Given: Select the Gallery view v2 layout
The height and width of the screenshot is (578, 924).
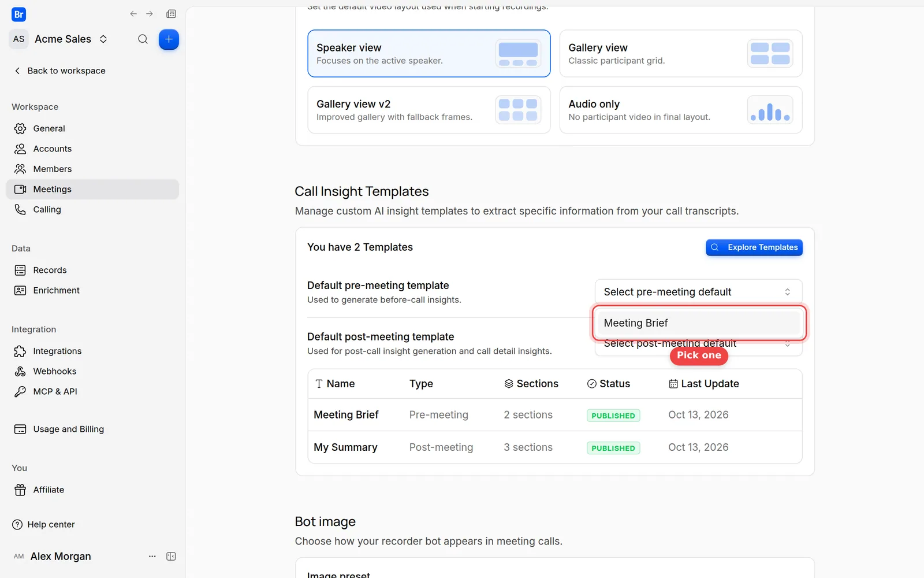Looking at the screenshot, I should pyautogui.click(x=429, y=110).
